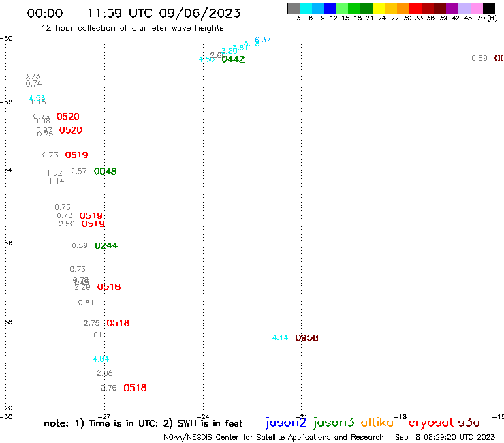This screenshot has height=443, width=504.
Task: Click the -68 latitude axis label
Action: pos(6,322)
